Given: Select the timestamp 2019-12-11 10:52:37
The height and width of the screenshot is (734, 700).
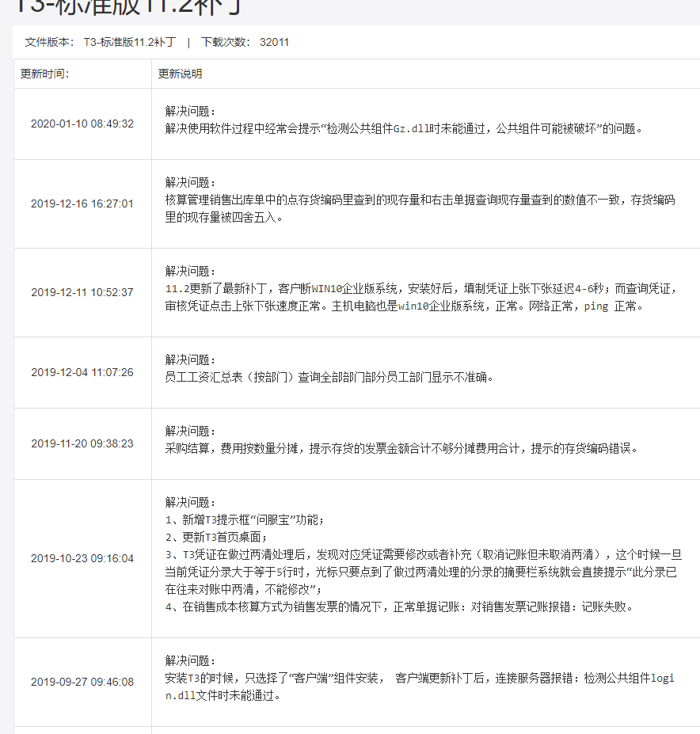Looking at the screenshot, I should (x=82, y=292).
